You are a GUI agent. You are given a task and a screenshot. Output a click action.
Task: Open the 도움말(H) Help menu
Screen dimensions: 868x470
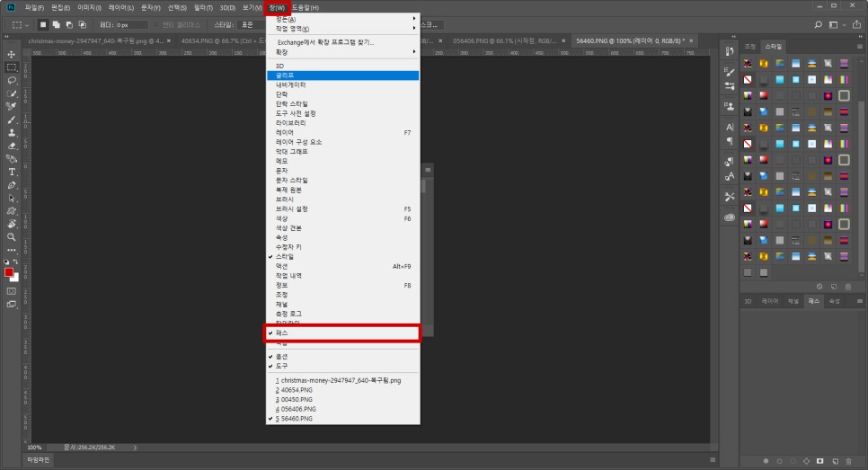coord(305,8)
